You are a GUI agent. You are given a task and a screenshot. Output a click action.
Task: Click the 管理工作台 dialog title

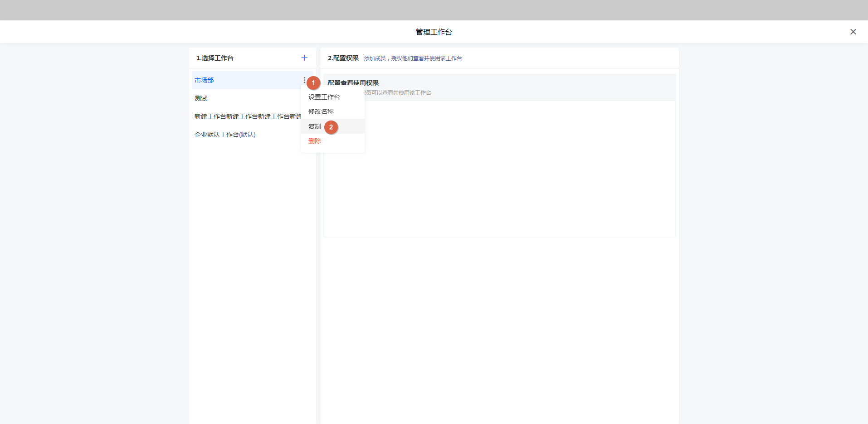(x=434, y=32)
